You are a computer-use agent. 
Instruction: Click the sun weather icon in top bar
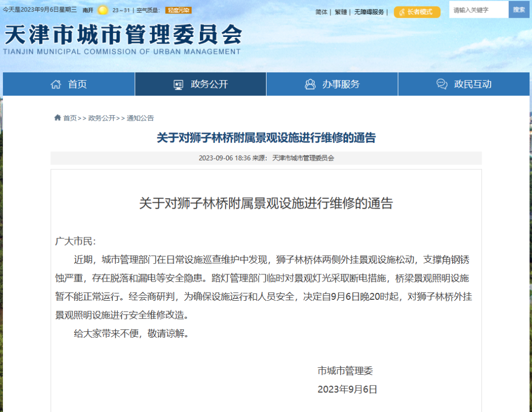(x=102, y=10)
